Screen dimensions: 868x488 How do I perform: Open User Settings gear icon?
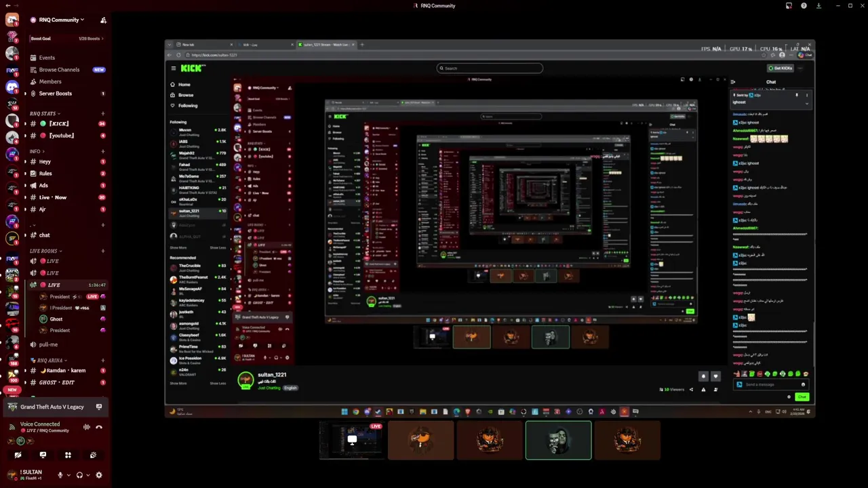tap(99, 475)
